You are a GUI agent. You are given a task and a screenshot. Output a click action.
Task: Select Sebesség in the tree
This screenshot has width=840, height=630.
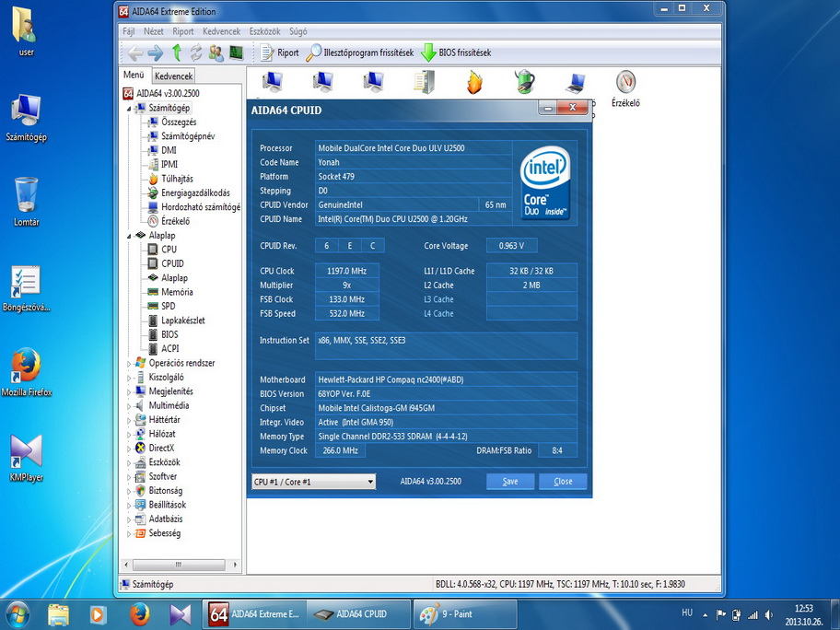(165, 533)
